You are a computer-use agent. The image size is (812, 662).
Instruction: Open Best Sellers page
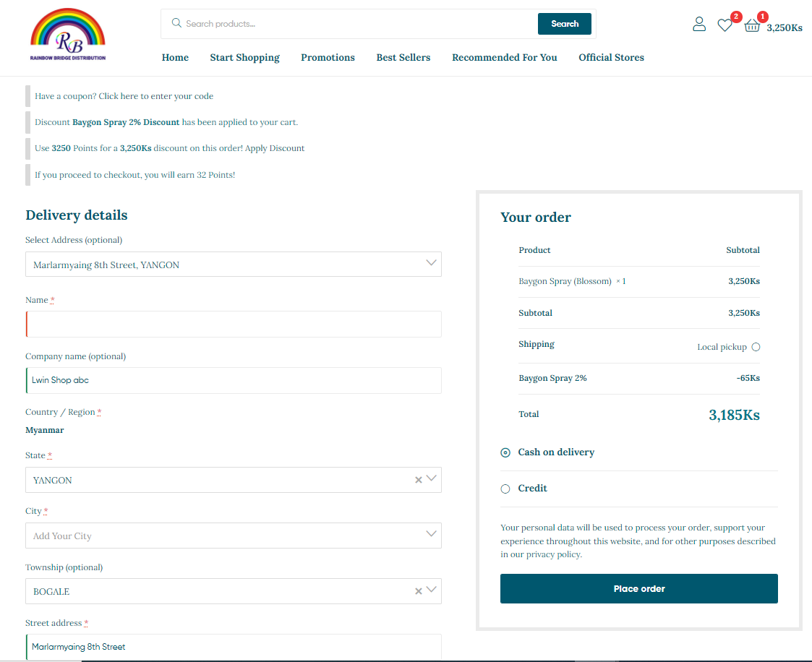(403, 57)
